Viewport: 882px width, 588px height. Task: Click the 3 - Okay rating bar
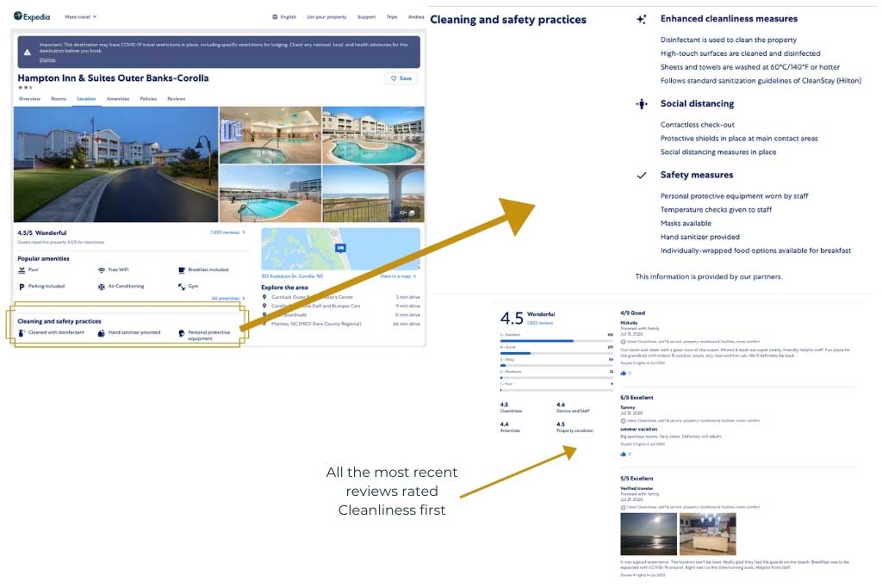click(x=556, y=365)
